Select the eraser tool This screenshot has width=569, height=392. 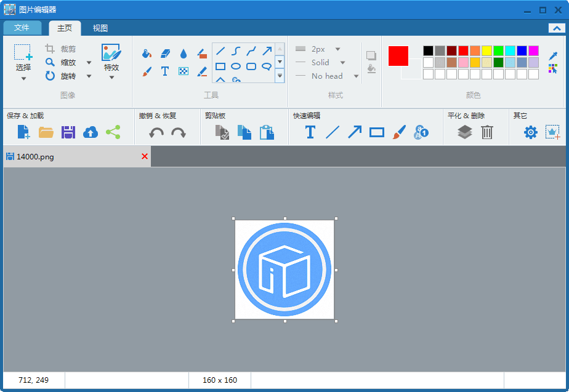tap(165, 54)
